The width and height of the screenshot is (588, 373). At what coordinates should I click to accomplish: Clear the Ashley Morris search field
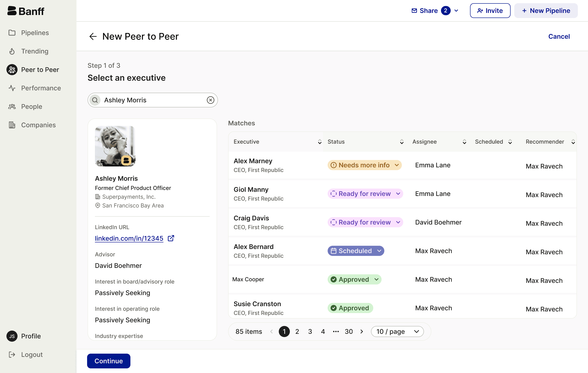point(210,100)
